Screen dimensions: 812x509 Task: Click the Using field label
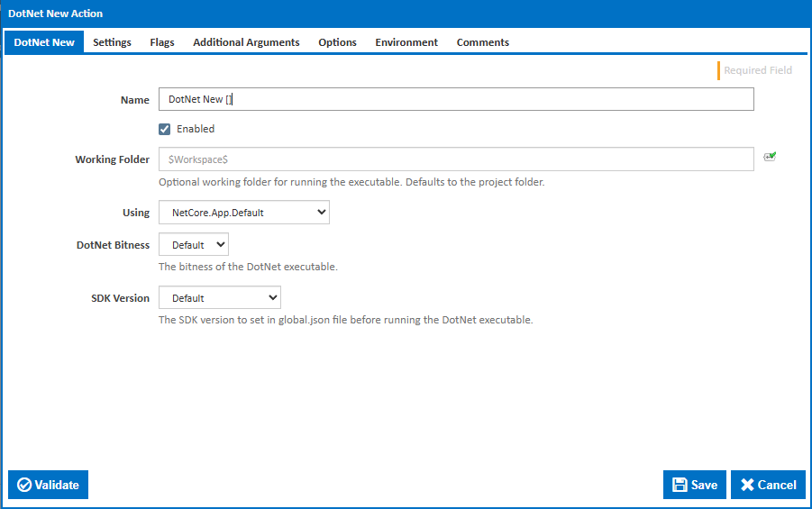pos(136,213)
